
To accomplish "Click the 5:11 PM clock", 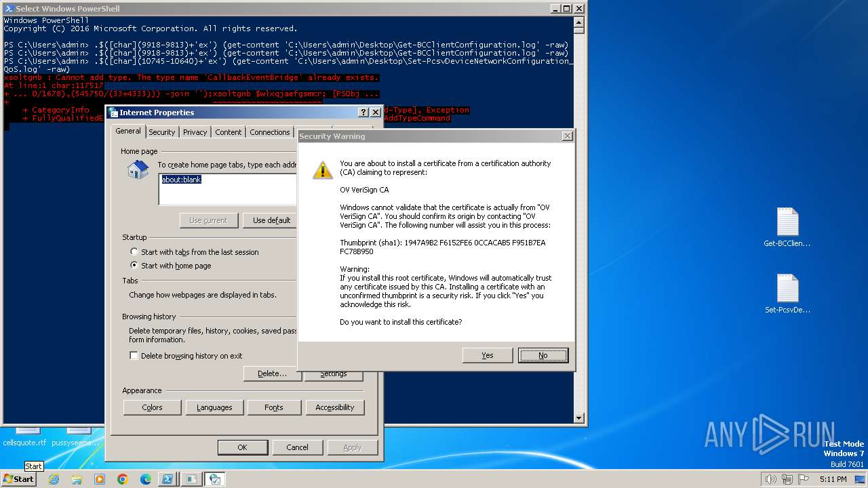I will pyautogui.click(x=833, y=479).
